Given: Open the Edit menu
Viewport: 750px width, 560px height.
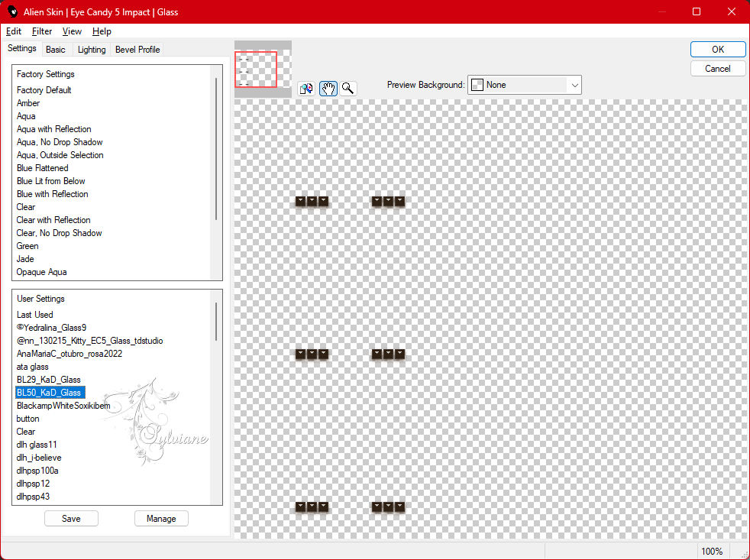Looking at the screenshot, I should pyautogui.click(x=14, y=31).
